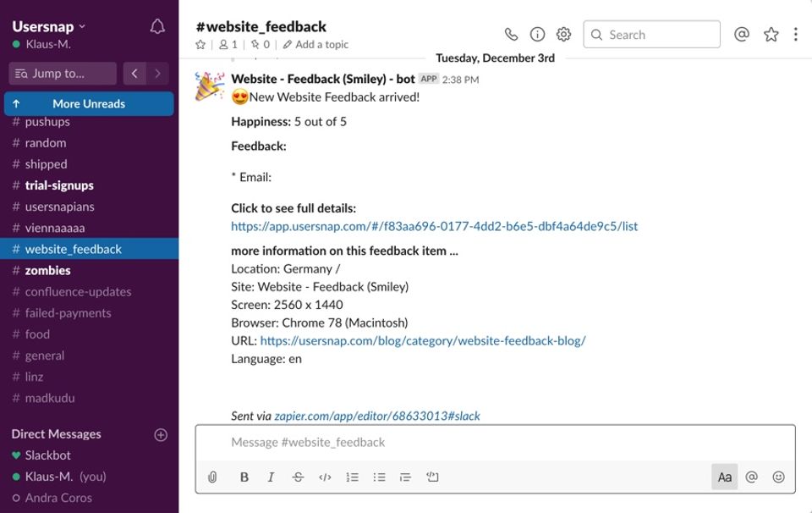Add a topic to the channel
The image size is (812, 513).
point(315,45)
